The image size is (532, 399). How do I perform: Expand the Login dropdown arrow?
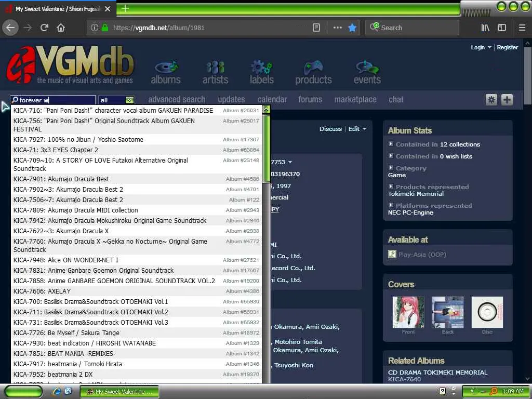489,47
